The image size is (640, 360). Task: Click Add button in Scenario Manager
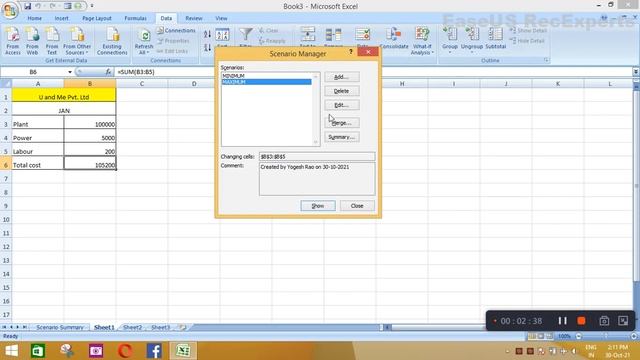tap(342, 77)
